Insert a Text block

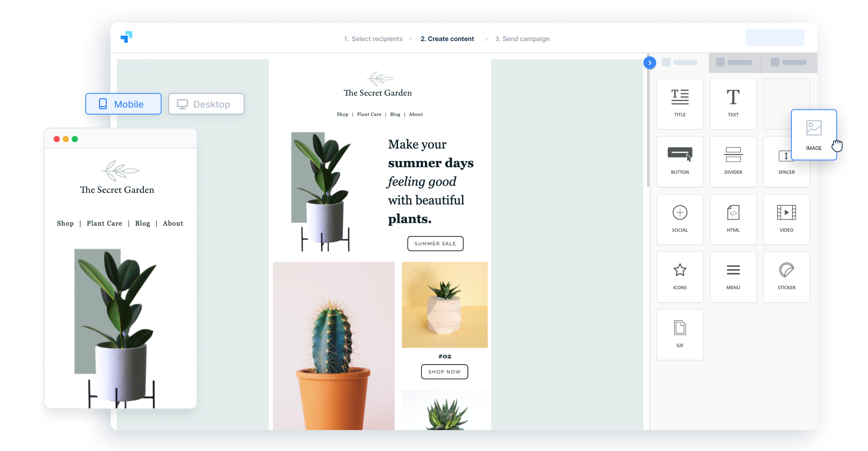[x=733, y=104]
